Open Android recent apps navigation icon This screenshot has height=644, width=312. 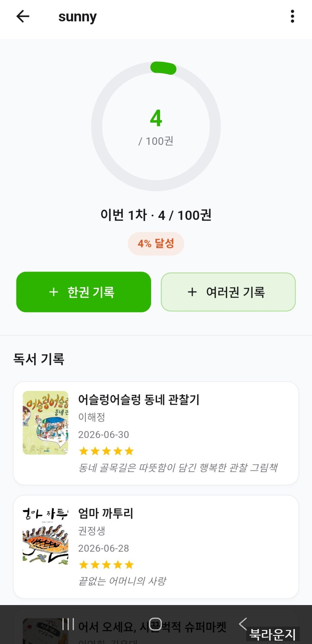(x=68, y=624)
